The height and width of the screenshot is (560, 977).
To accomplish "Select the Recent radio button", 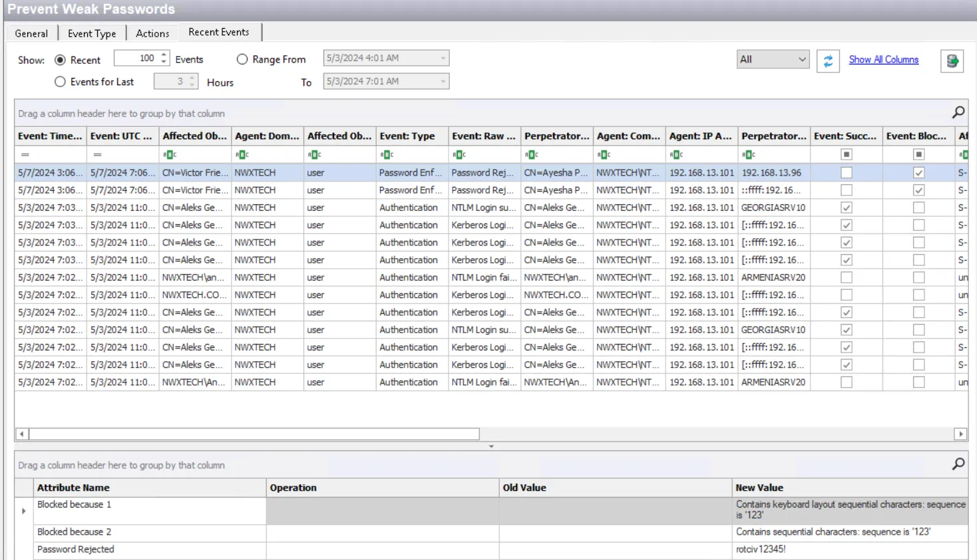I will 60,60.
